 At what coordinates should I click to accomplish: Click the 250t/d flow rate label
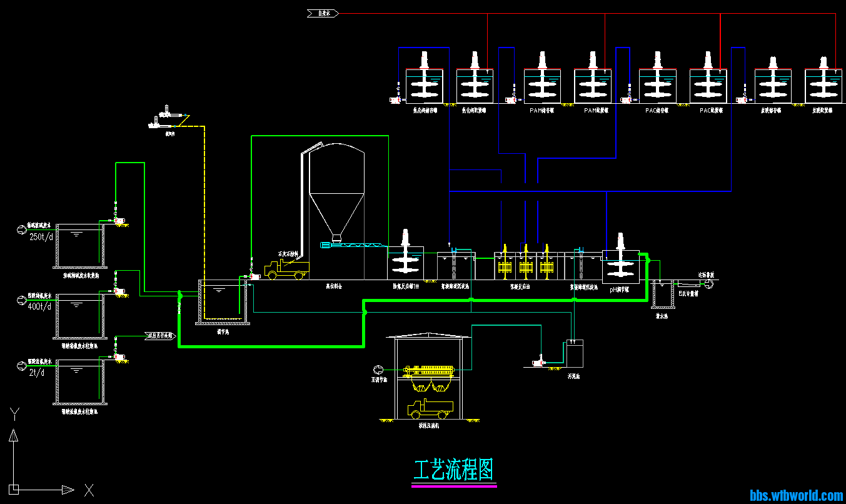[42, 237]
